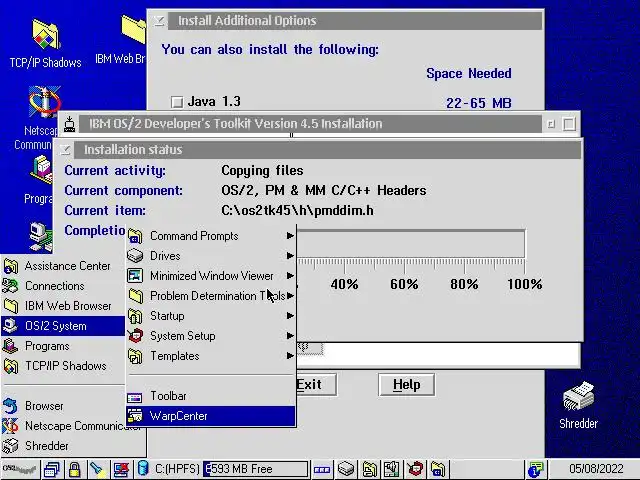Click the information bubble icon in WarpCenter
Viewport: 640px width, 480px height.
click(x=535, y=470)
